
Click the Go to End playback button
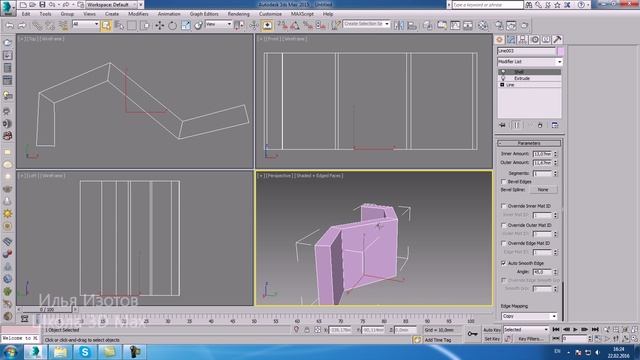[x=595, y=329]
